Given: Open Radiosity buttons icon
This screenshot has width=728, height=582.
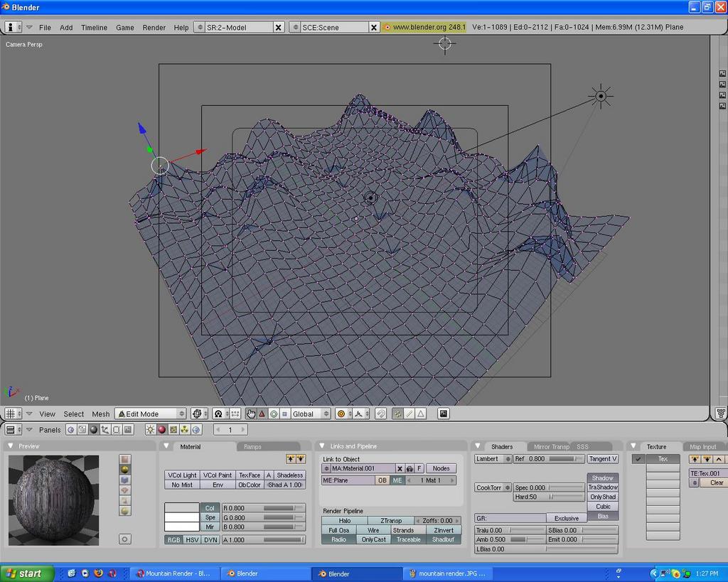Looking at the screenshot, I should pos(184,430).
